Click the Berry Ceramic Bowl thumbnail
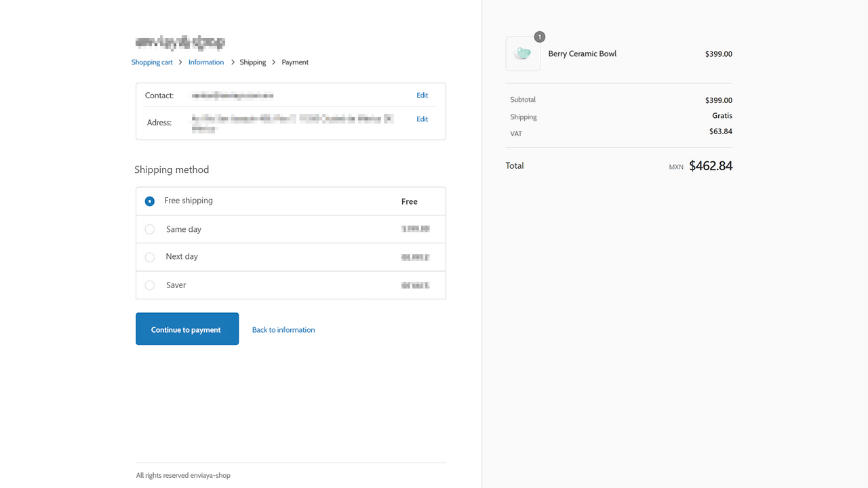The height and width of the screenshot is (488, 868). 523,54
